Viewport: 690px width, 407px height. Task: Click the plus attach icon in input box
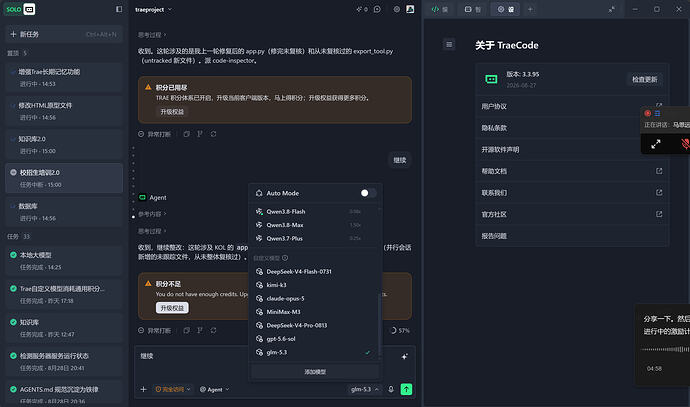click(x=143, y=389)
